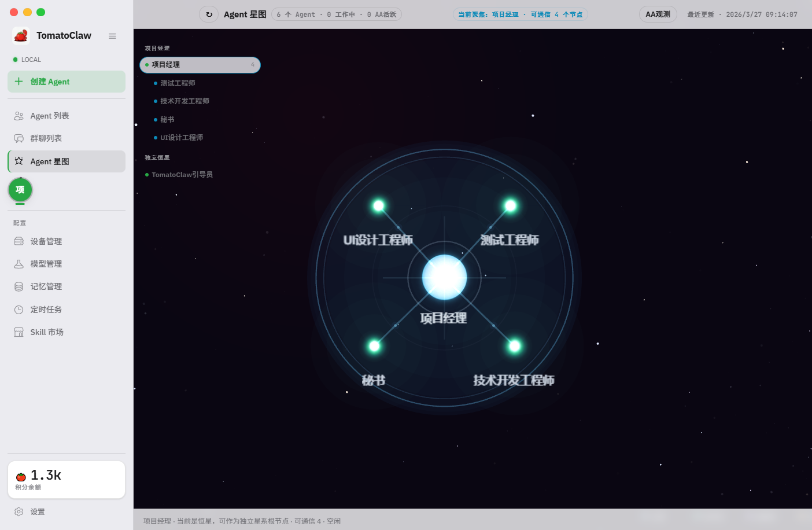The height and width of the screenshot is (530, 812).
Task: Click the TomatoClaw tomato logo
Action: (x=20, y=35)
